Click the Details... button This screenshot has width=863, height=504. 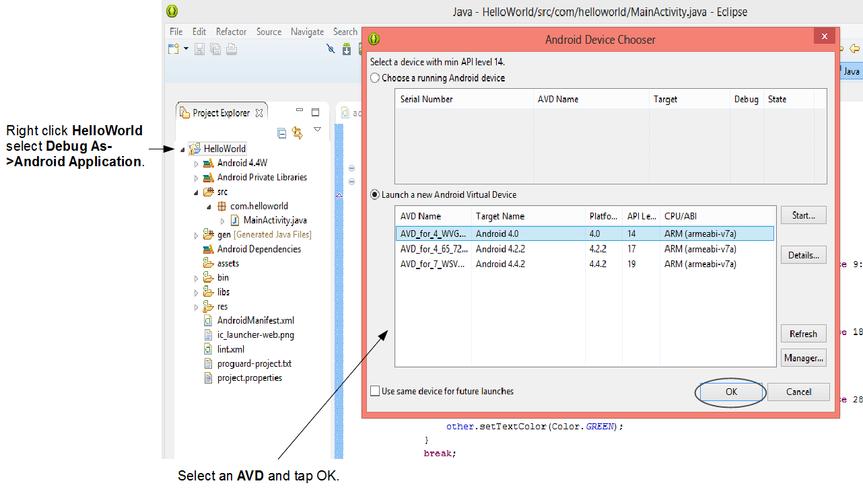click(804, 255)
